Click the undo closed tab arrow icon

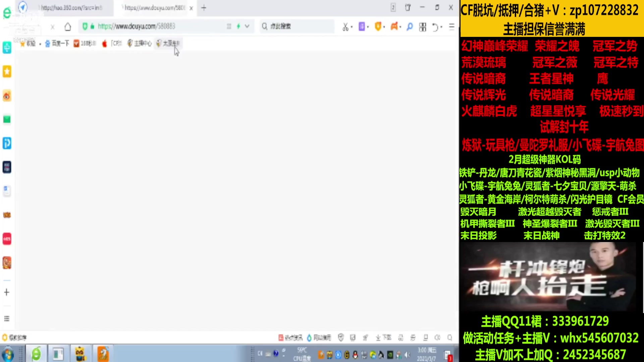pyautogui.click(x=435, y=27)
